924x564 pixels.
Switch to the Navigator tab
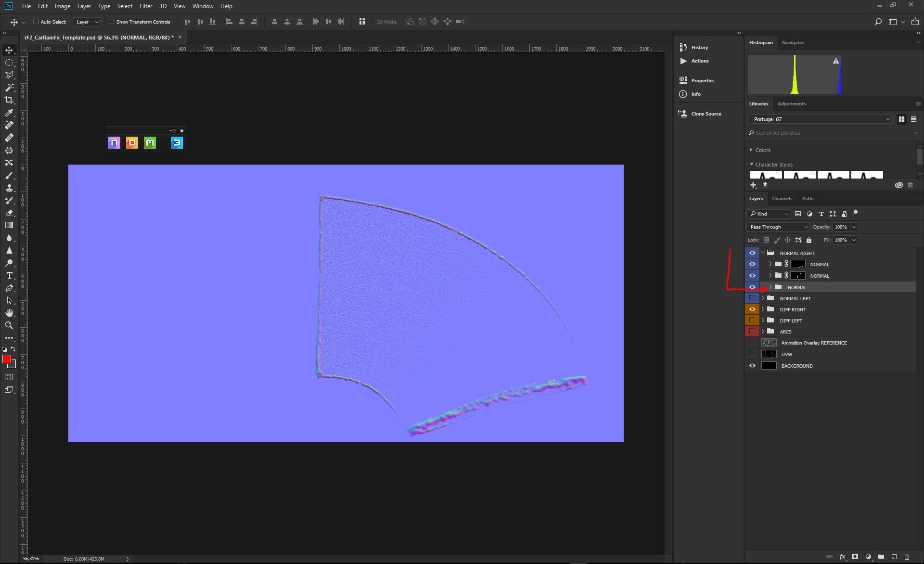coord(793,43)
